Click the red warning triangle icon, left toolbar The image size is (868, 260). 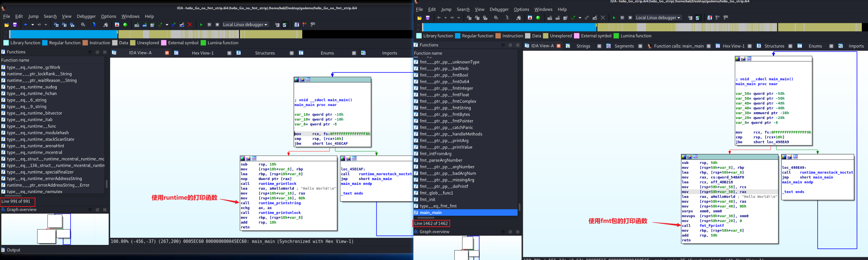[117, 25]
